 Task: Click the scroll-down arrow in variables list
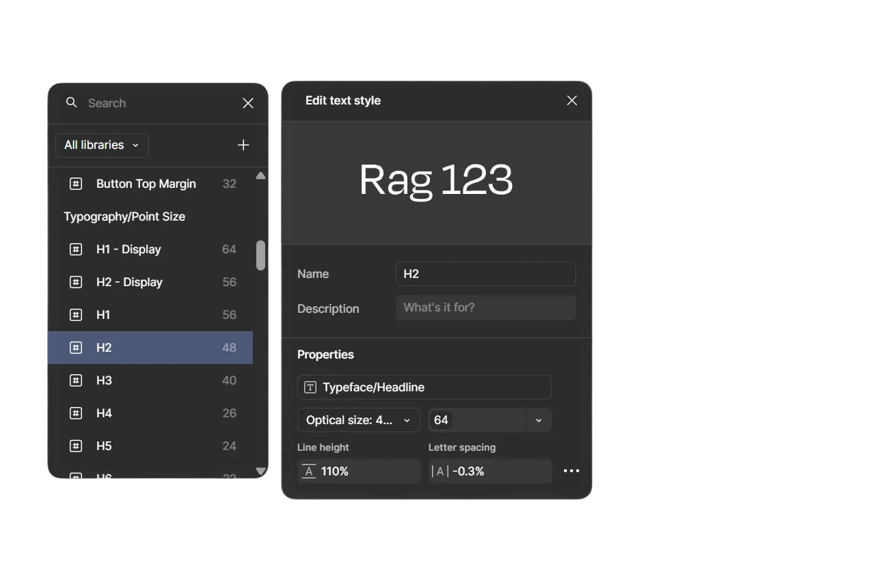point(260,471)
